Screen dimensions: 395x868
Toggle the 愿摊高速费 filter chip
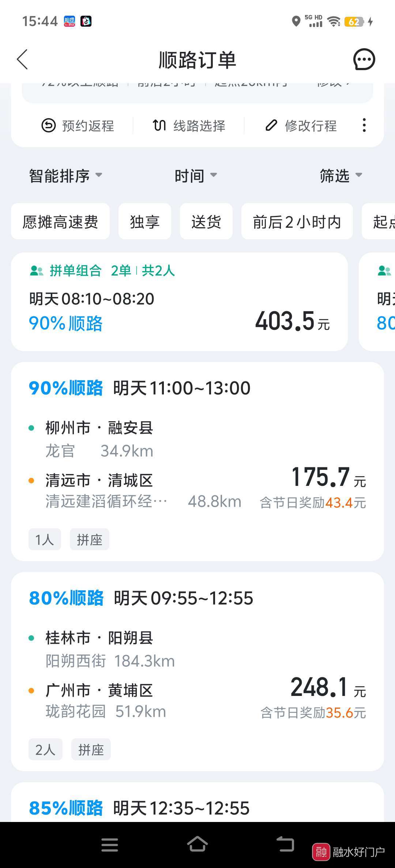[x=60, y=222]
